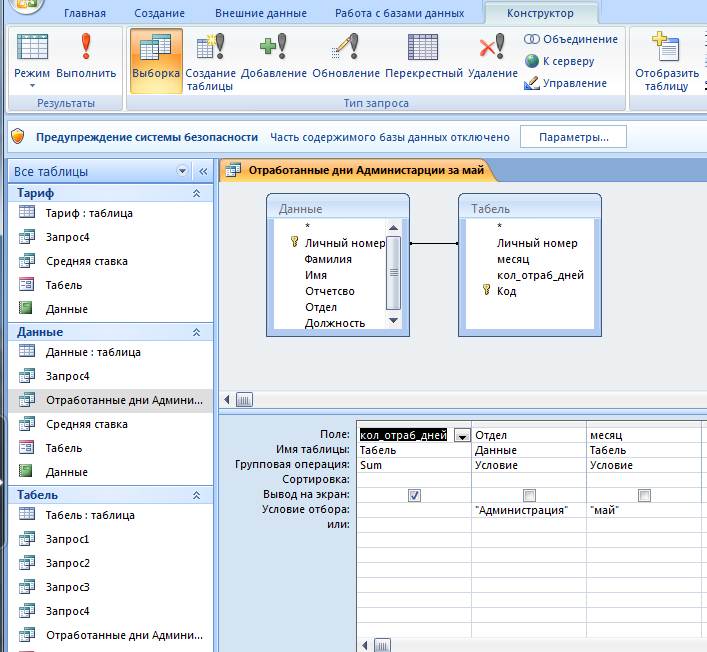Click left arrow of grid horizontal scrollbar
Viewport: 707px width, 652px height.
pyautogui.click(x=365, y=645)
